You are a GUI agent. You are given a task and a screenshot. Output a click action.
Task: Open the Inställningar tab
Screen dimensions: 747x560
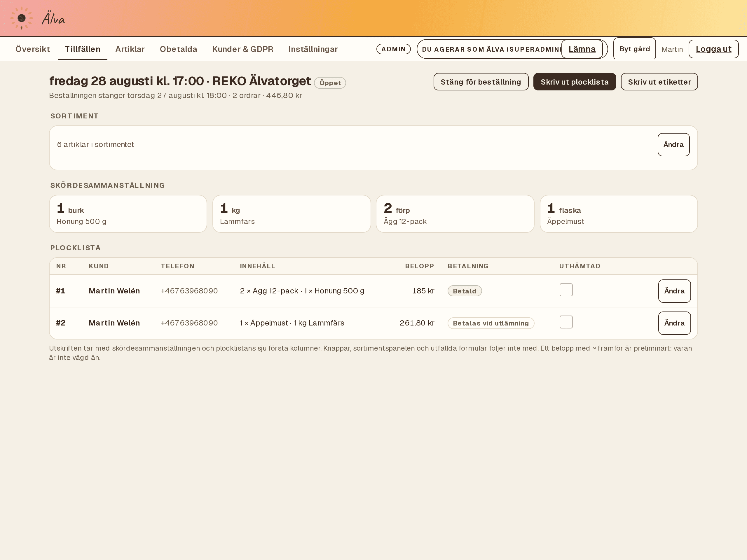tap(313, 49)
